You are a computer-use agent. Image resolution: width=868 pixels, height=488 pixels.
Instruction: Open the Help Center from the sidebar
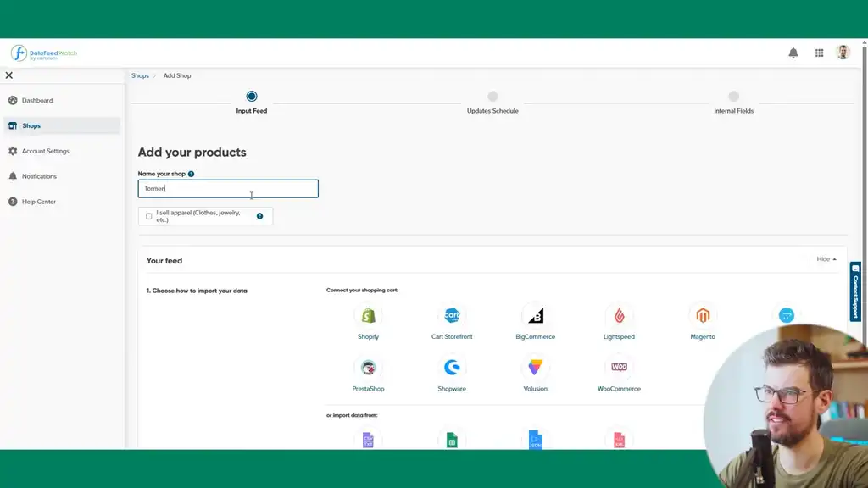pyautogui.click(x=38, y=202)
